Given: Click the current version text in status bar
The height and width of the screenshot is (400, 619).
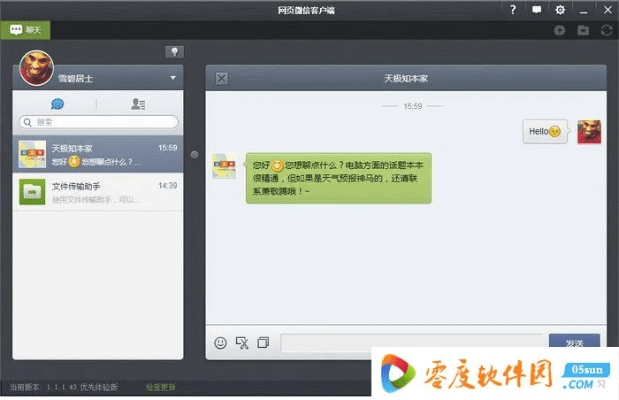Looking at the screenshot, I should click(64, 387).
